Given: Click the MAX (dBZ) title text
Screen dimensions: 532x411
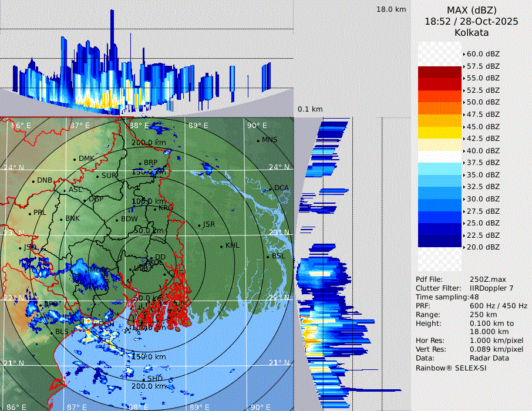Looking at the screenshot, I should 472,10.
